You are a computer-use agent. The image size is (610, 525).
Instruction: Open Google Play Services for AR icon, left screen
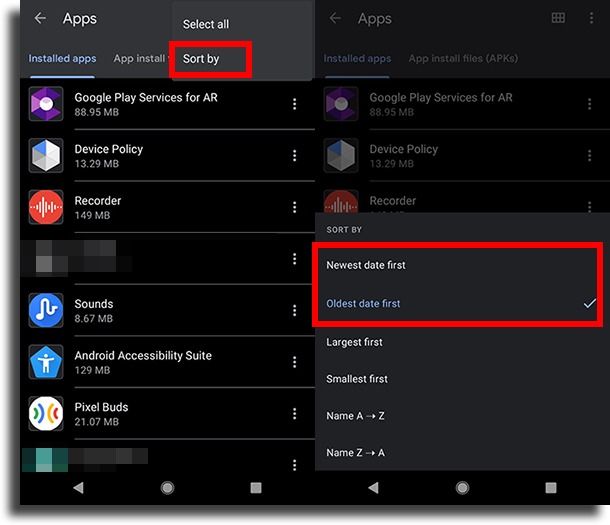[x=46, y=104]
